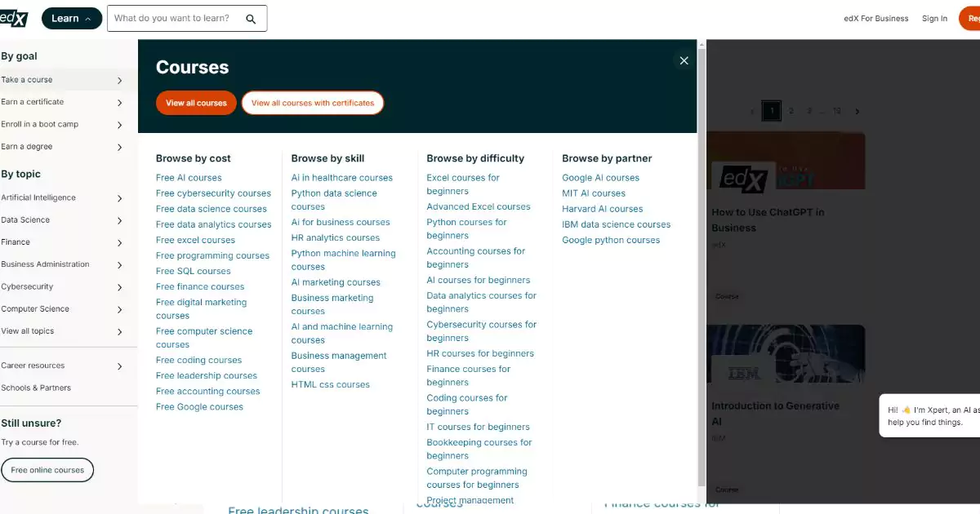Open Free finance courses link

coord(200,286)
